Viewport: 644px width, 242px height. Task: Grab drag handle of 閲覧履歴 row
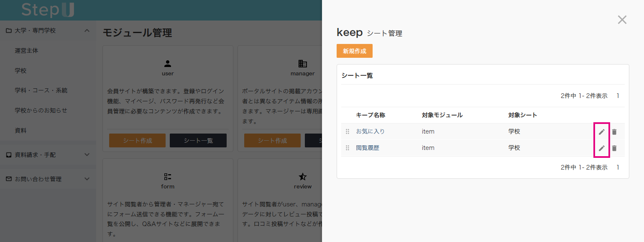347,148
